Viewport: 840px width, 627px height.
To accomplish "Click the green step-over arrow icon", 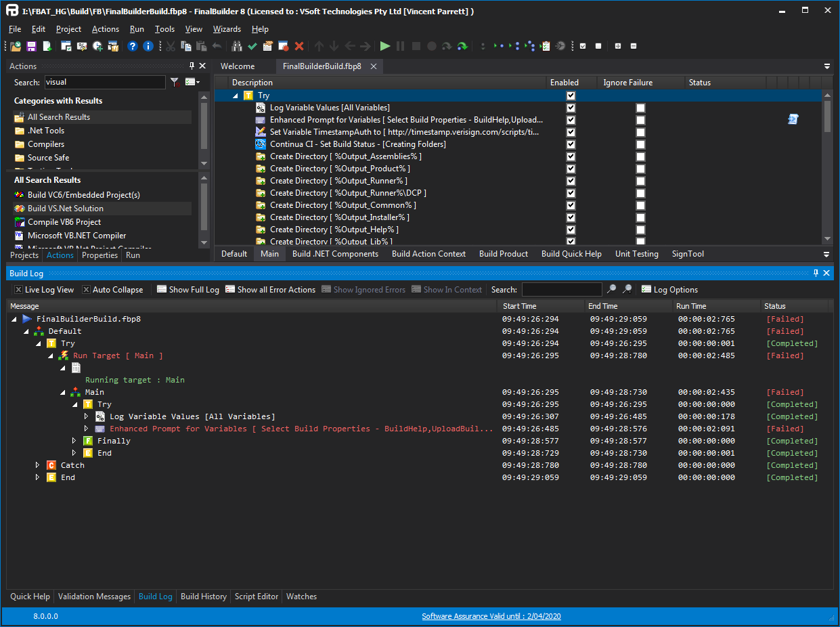I will (462, 46).
